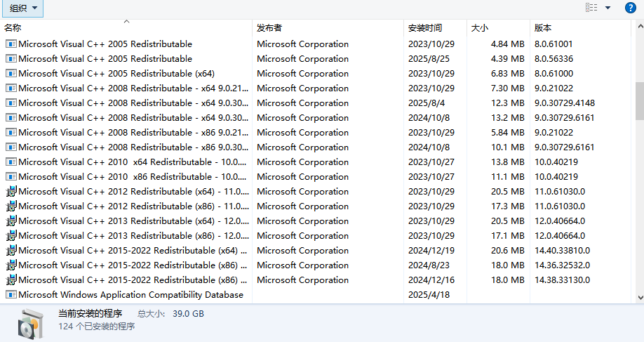The height and width of the screenshot is (342, 644).
Task: Click size cell 20.6 MB
Action: pyautogui.click(x=508, y=251)
